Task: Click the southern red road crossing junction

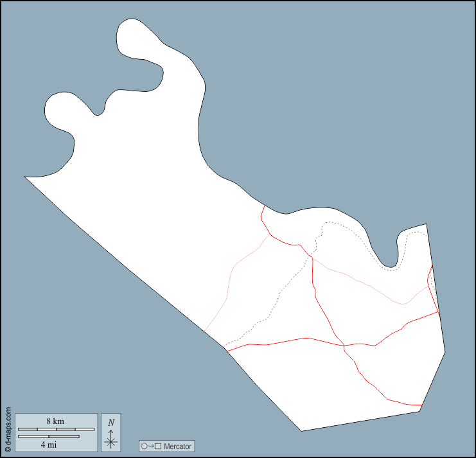Action: point(344,346)
